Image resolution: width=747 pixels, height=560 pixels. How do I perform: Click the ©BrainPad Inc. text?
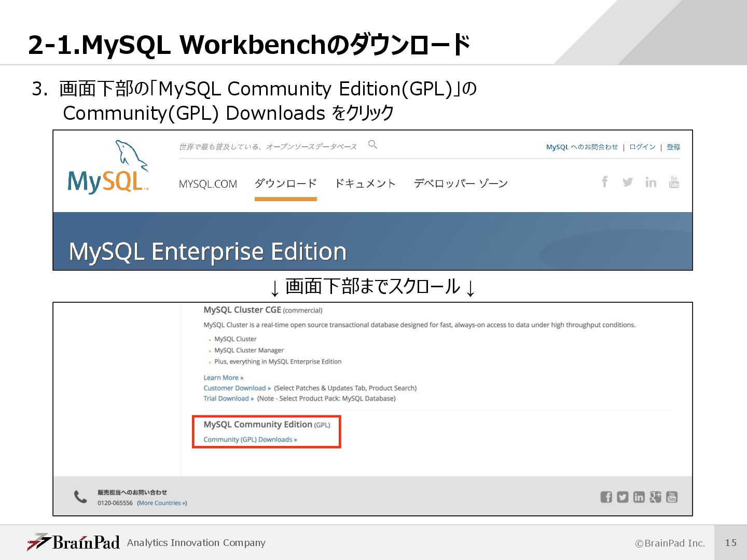(670, 543)
